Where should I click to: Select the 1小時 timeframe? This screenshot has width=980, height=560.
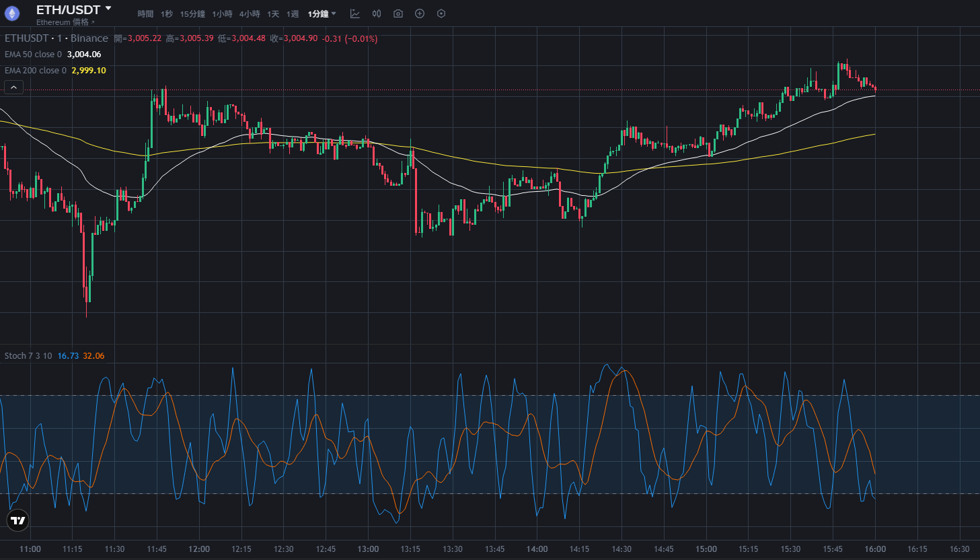(x=222, y=14)
